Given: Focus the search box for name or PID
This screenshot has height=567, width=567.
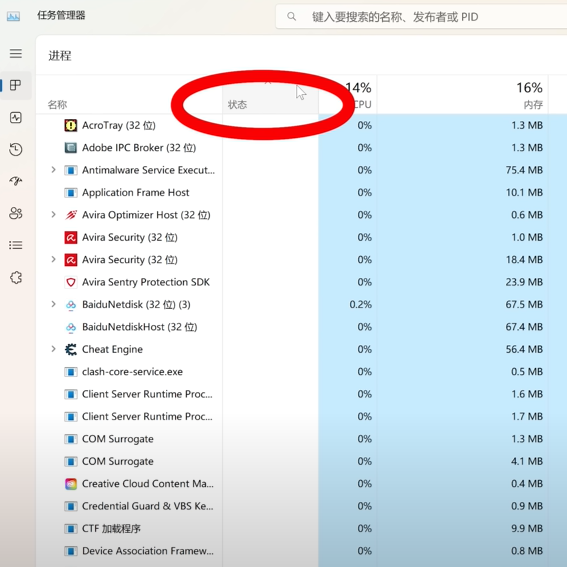Looking at the screenshot, I should [x=421, y=16].
